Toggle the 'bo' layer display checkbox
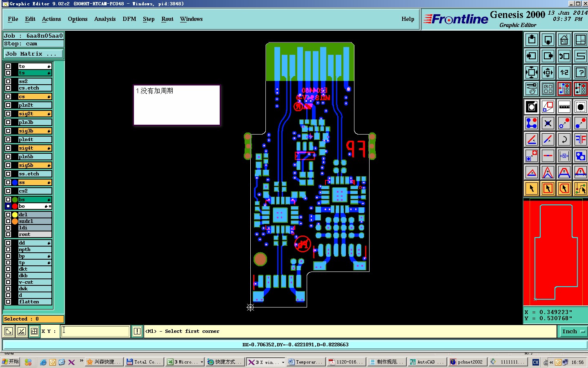This screenshot has width=588, height=368. [x=8, y=206]
